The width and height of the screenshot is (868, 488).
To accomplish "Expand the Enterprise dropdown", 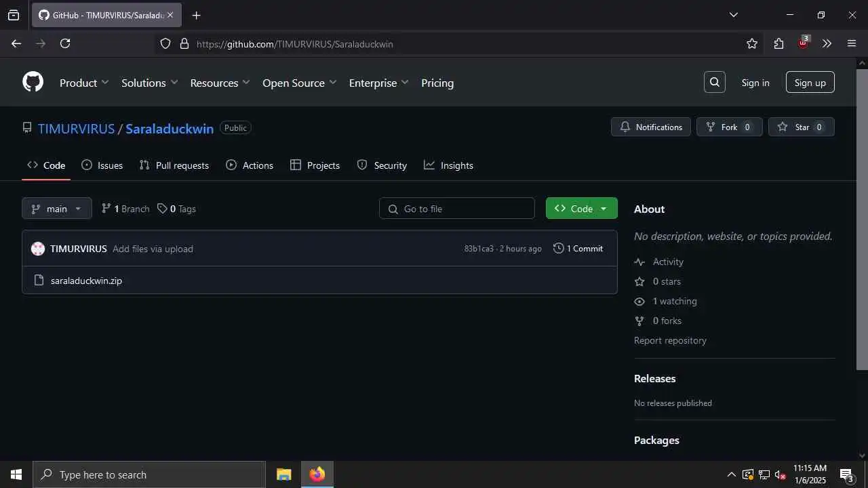I will (x=379, y=83).
